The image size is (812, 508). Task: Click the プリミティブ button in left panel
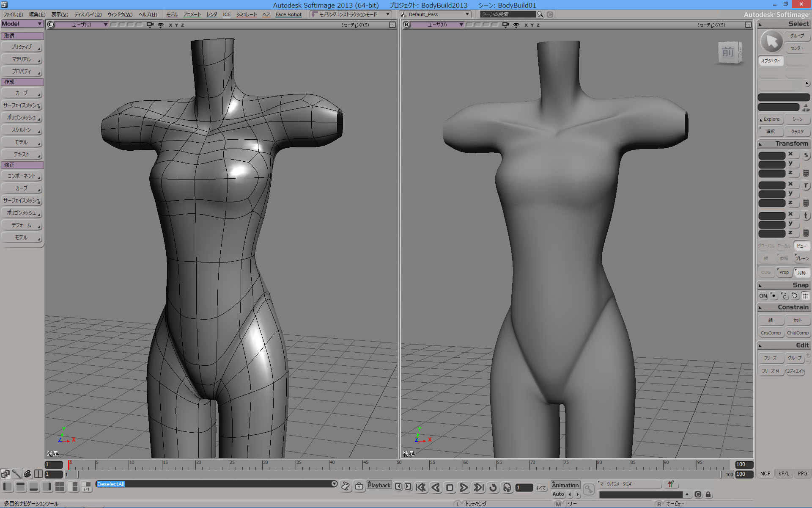pyautogui.click(x=22, y=47)
